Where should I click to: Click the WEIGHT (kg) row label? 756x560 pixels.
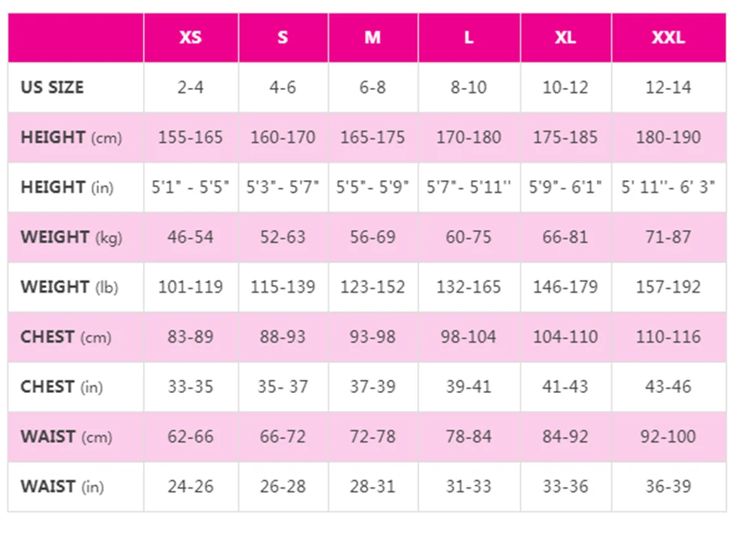(71, 237)
